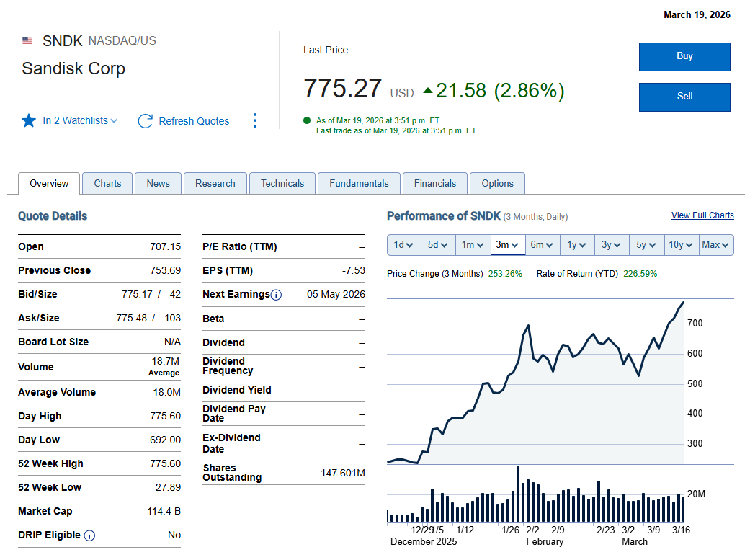Open the 5y chart range dropdown
The width and height of the screenshot is (750, 560).
tap(647, 245)
